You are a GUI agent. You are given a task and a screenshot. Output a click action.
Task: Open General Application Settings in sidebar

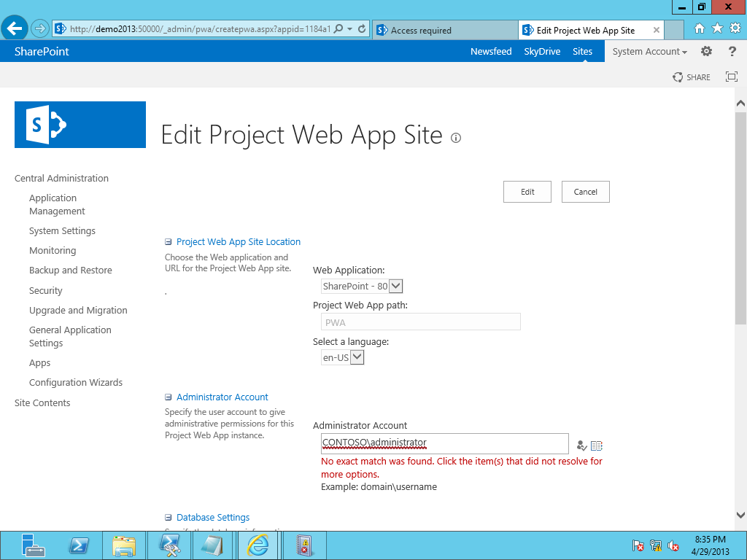pos(70,336)
